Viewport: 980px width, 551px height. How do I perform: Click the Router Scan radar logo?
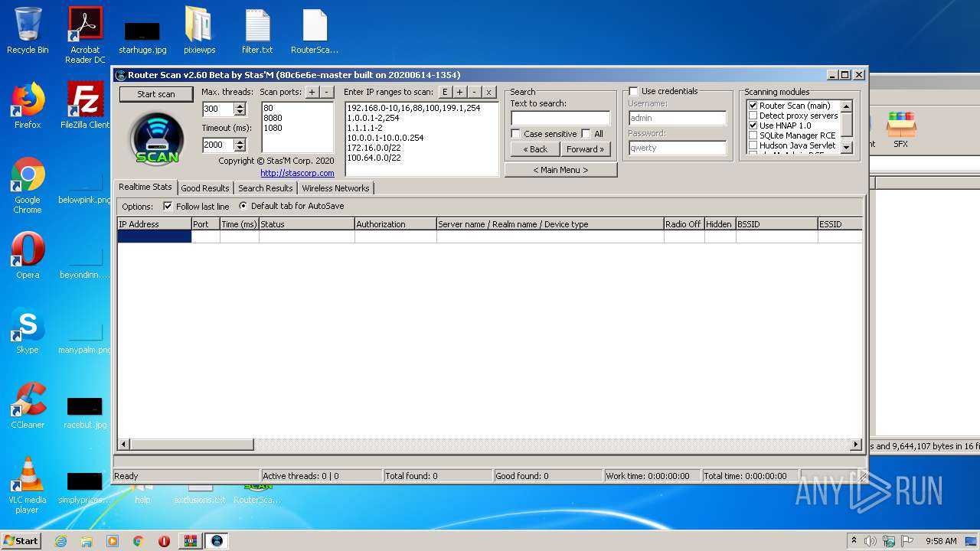pos(157,138)
